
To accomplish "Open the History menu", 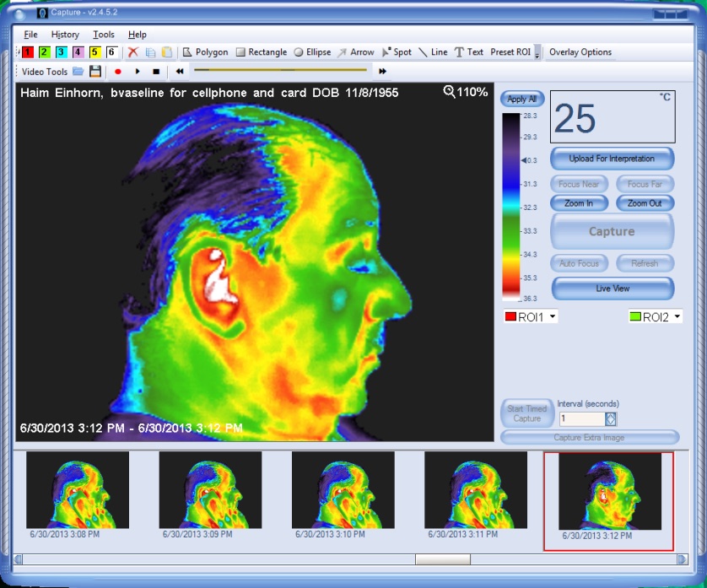I will pos(65,35).
